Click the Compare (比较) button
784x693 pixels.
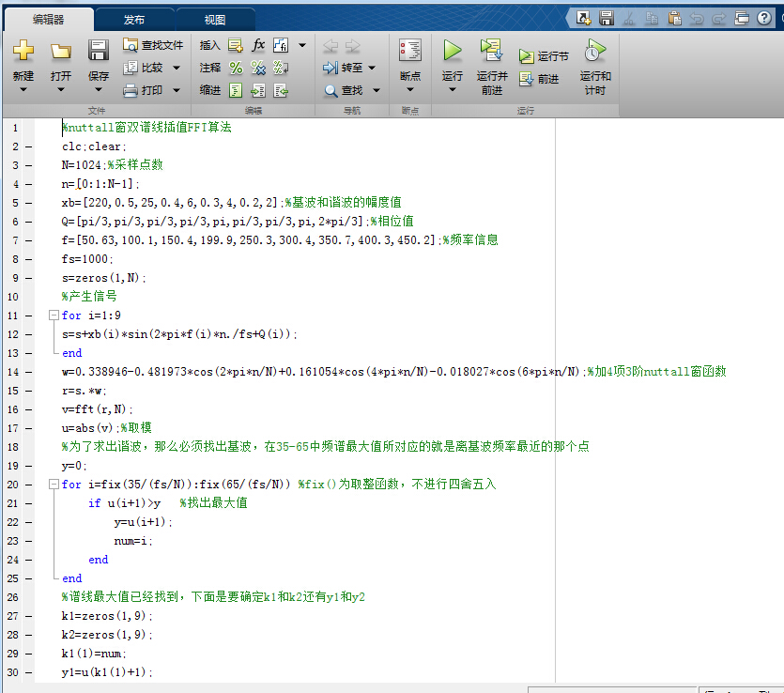tap(144, 68)
